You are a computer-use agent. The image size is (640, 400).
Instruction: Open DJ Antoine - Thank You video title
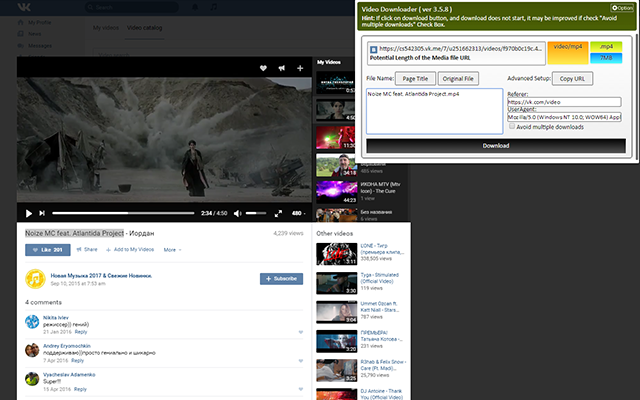click(381, 394)
